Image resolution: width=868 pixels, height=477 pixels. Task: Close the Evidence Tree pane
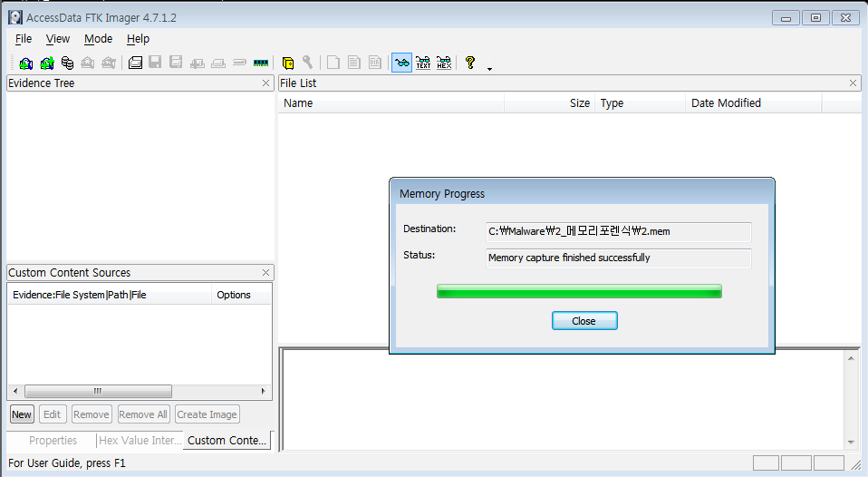tap(265, 83)
